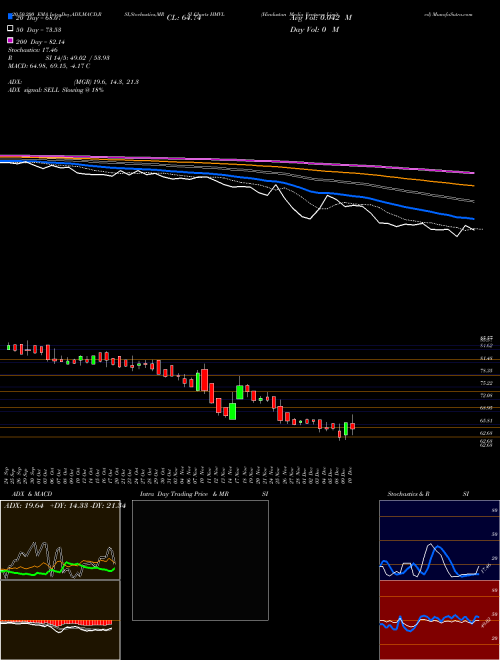Click the 72.08 price axis label

point(486,395)
